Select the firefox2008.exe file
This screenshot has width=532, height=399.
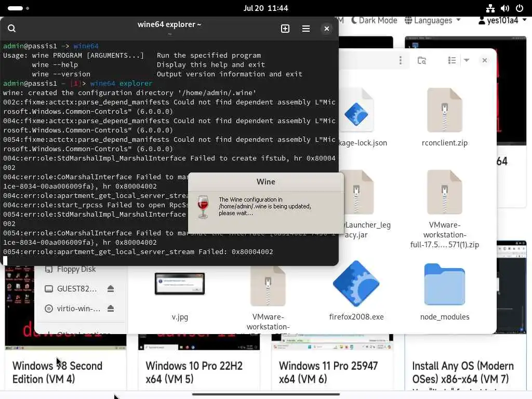356,290
